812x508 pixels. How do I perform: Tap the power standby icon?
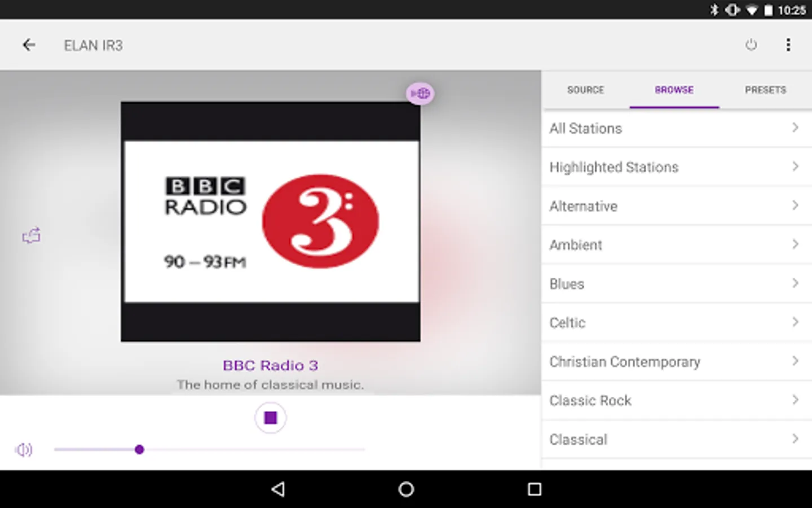click(x=751, y=45)
